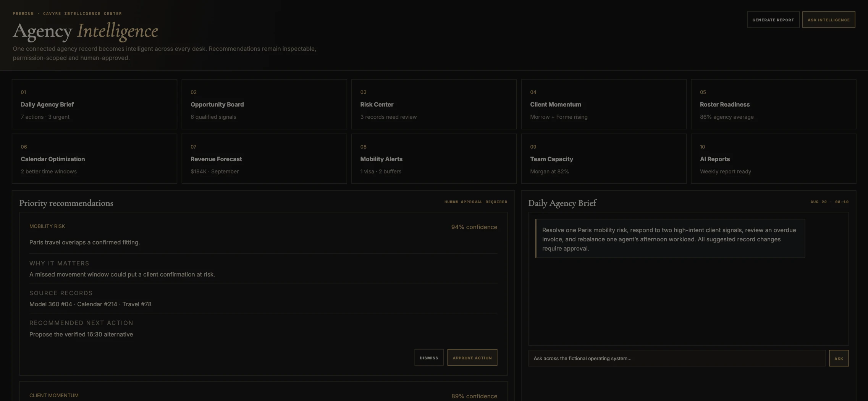
Task: Click the 'AUG 22 · 08:10' timestamp
Action: coord(829,202)
